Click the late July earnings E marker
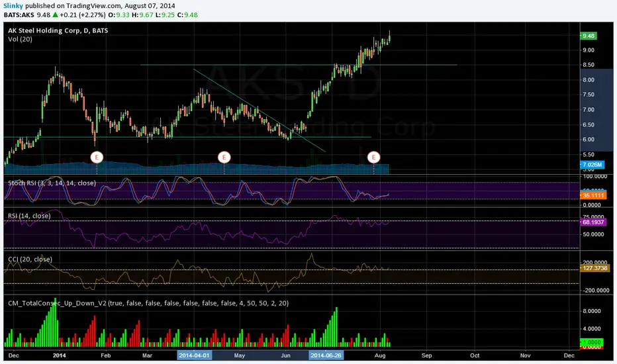This screenshot has height=364, width=617. [373, 158]
